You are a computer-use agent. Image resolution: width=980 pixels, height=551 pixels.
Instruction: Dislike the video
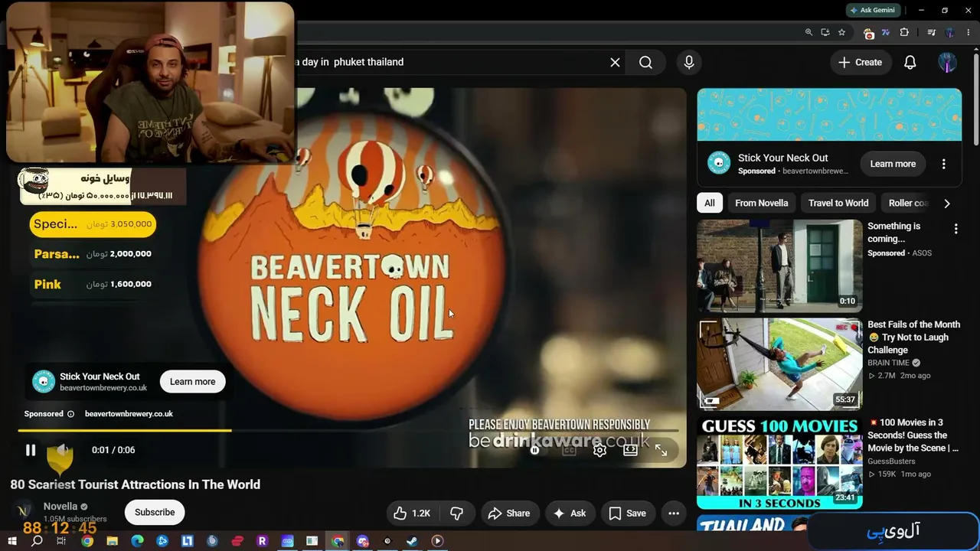[x=457, y=514]
